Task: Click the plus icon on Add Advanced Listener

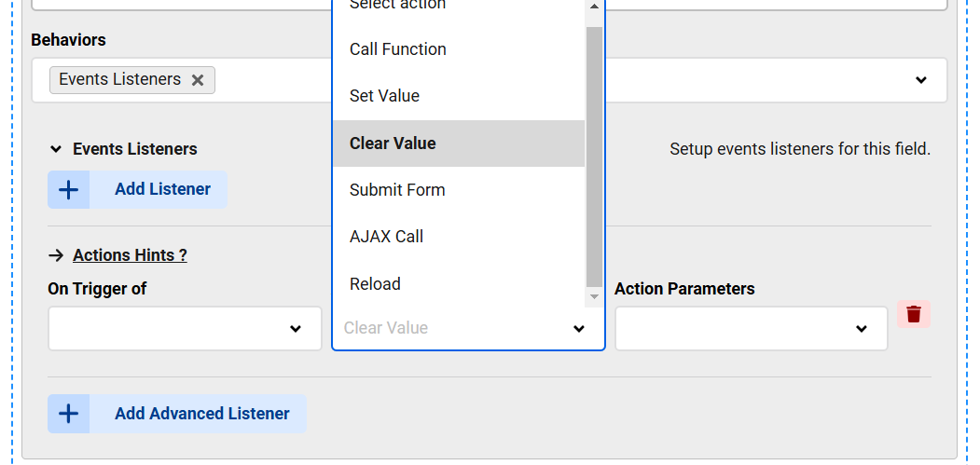Action: 68,414
